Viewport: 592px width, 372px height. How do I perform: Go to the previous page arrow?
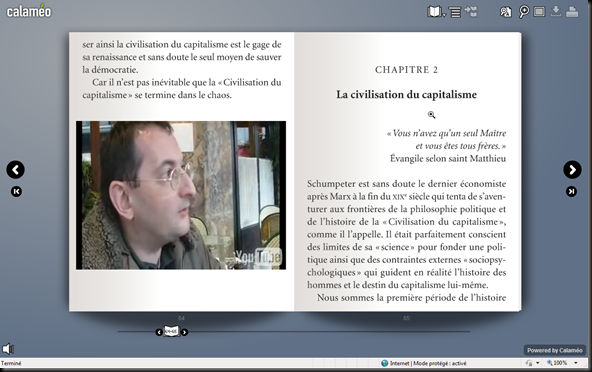pyautogui.click(x=15, y=170)
